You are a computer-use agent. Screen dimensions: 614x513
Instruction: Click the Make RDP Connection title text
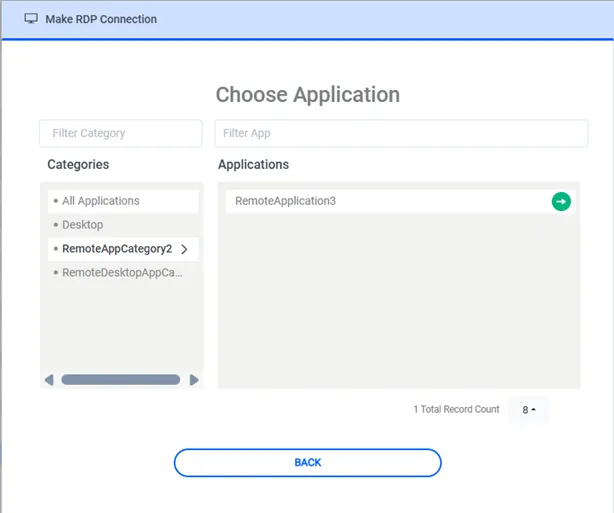point(101,19)
